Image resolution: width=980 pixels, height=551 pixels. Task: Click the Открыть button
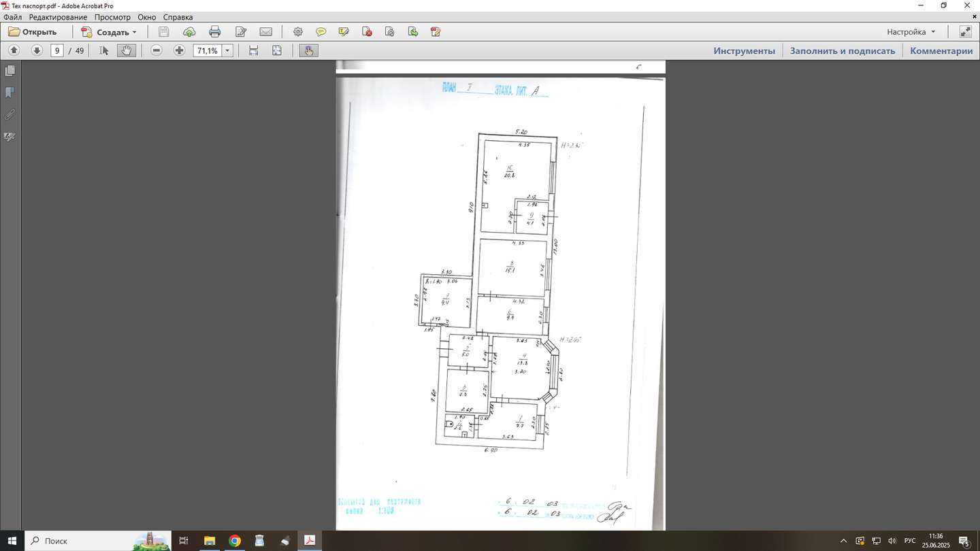pyautogui.click(x=33, y=32)
